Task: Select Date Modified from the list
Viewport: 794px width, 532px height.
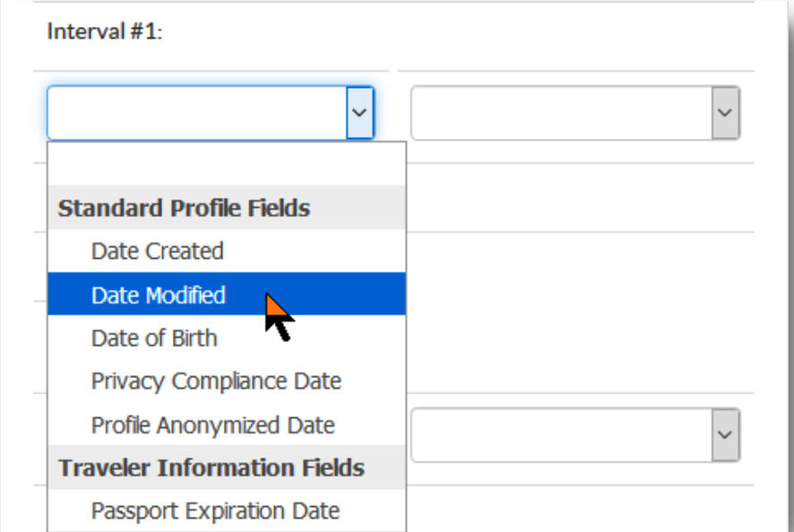Action: 227,294
